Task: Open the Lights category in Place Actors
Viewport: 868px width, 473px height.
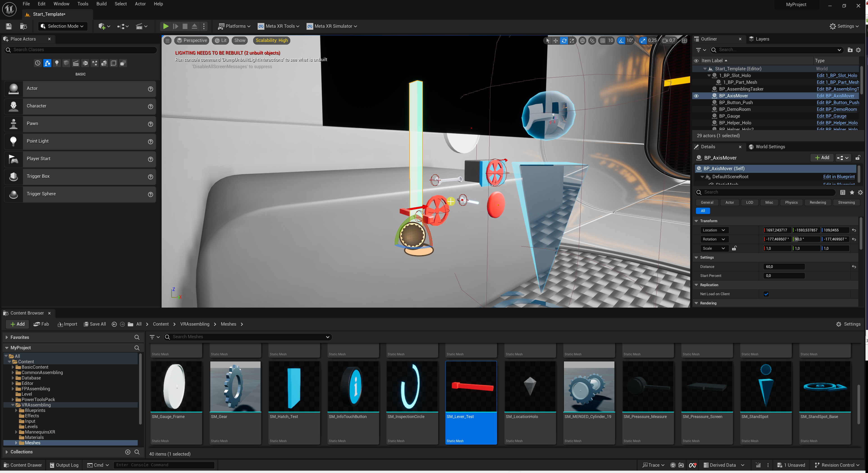Action: (x=57, y=63)
